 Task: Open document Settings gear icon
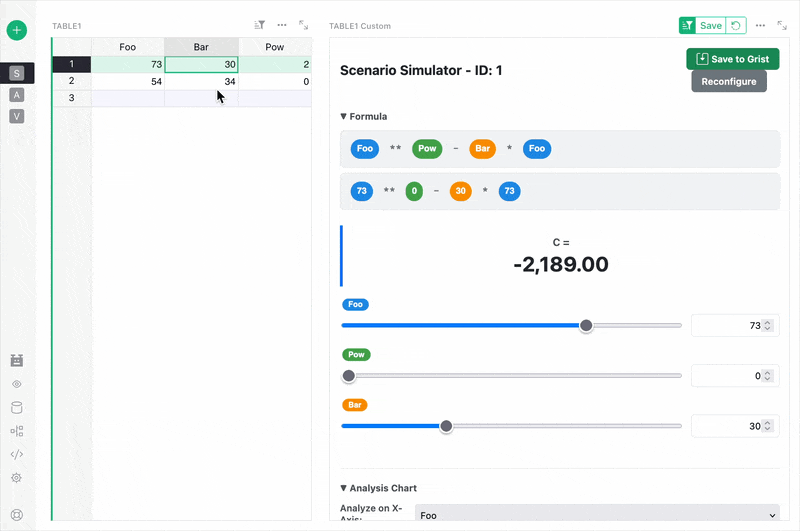[x=17, y=478]
